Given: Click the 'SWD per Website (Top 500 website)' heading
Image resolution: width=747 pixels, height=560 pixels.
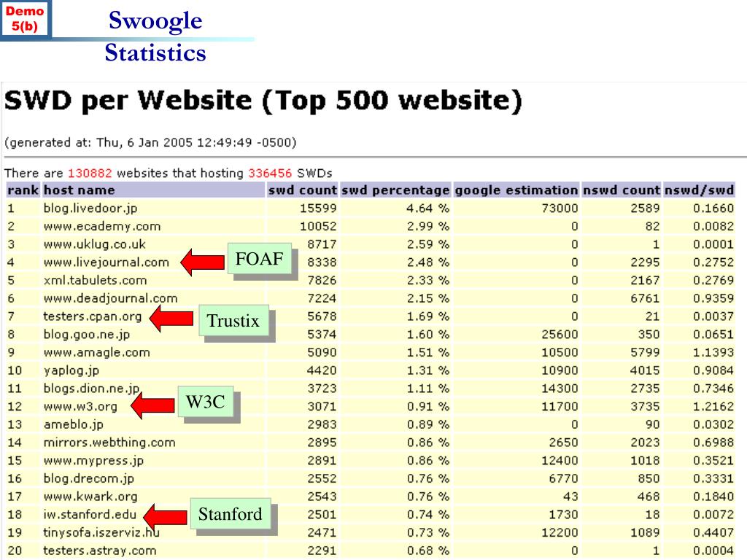Looking at the screenshot, I should coord(263,101).
